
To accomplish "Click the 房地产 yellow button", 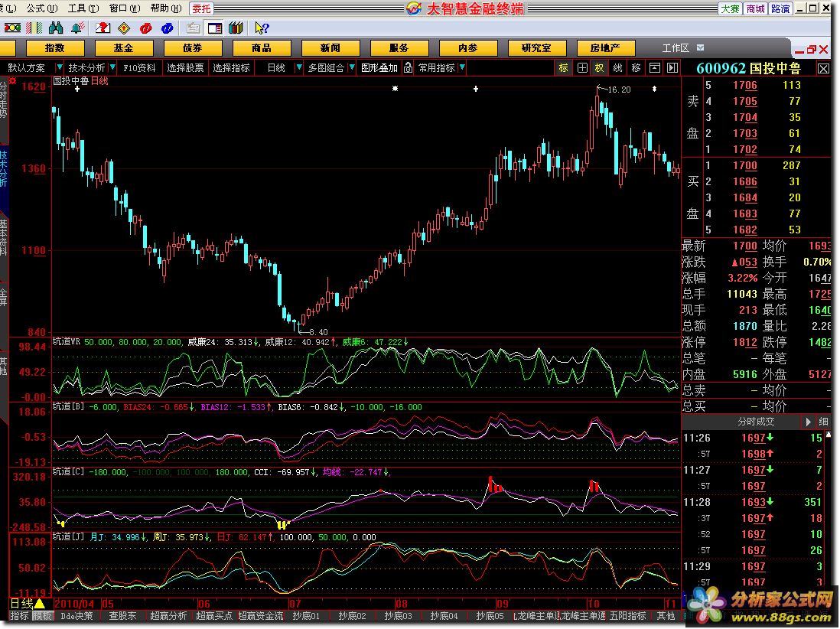I will [x=605, y=48].
